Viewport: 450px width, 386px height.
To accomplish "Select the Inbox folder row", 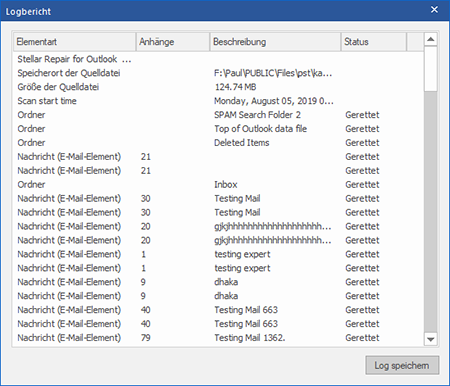I will (x=218, y=184).
